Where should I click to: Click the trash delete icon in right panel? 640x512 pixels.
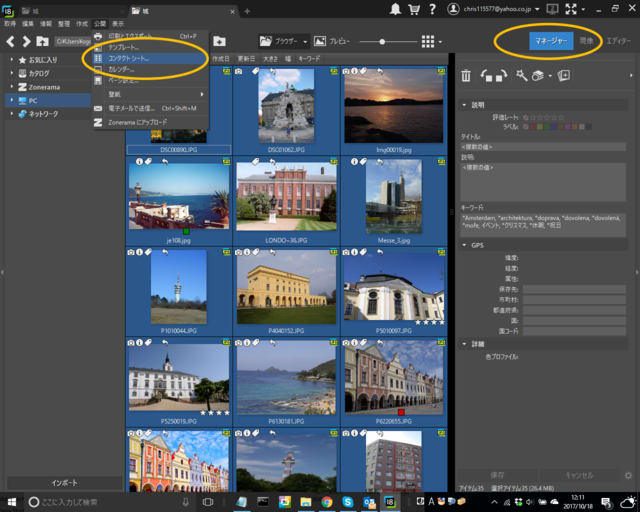point(466,76)
